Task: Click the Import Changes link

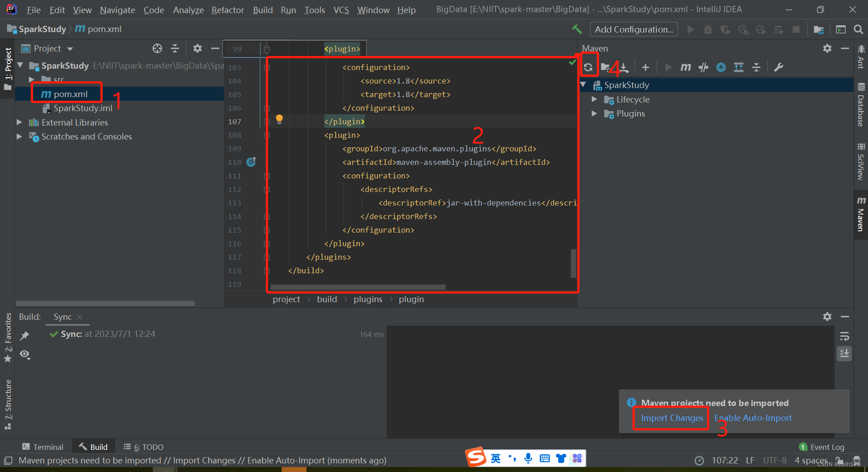Action: click(672, 418)
